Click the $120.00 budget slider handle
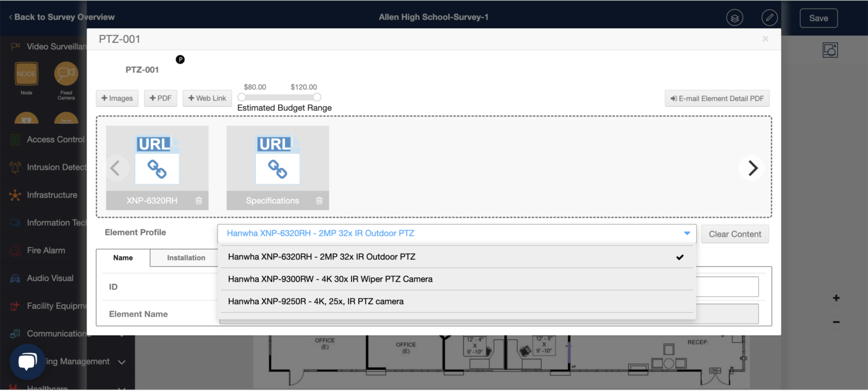The width and height of the screenshot is (868, 392). click(317, 97)
